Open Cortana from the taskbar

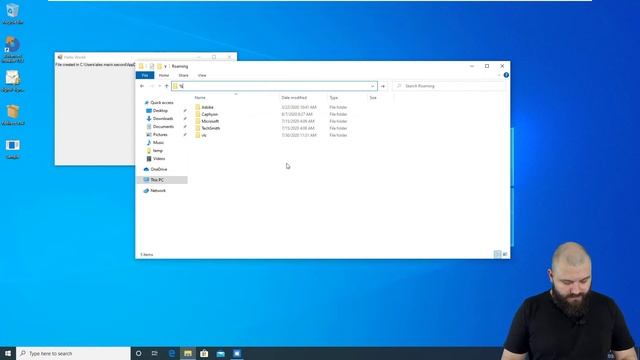click(139, 353)
